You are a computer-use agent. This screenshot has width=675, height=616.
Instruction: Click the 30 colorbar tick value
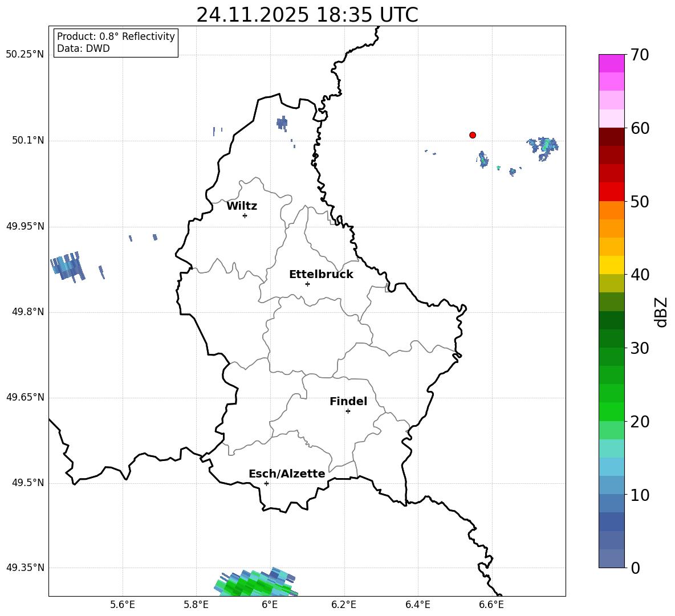tap(640, 348)
